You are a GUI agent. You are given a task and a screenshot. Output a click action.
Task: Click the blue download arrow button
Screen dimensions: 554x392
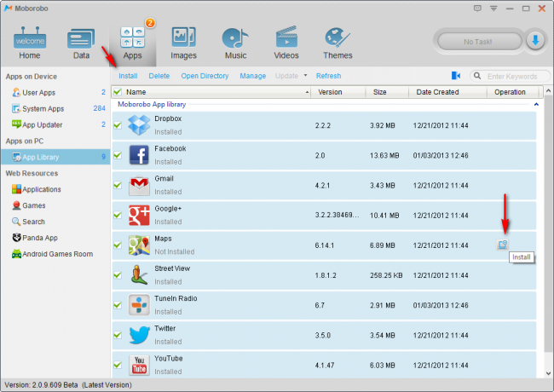pos(534,40)
